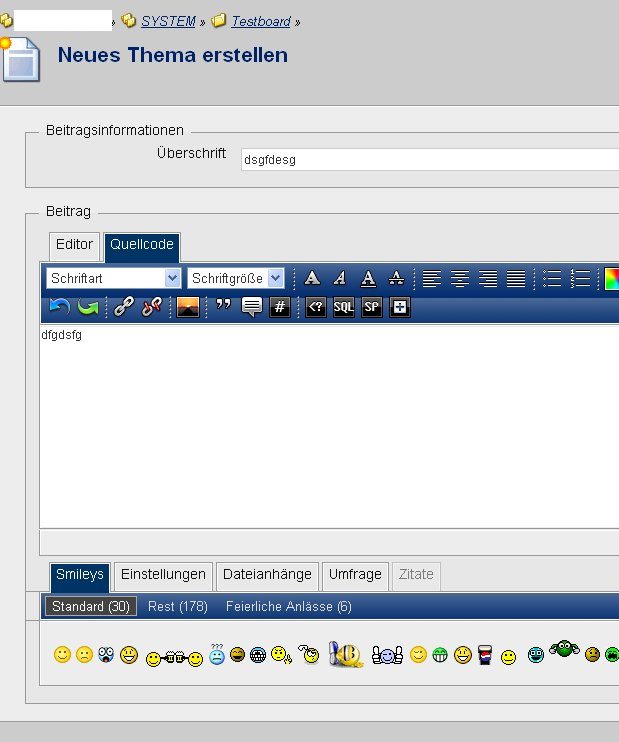Screen dimensions: 619x742
Task: Insert a numbered list
Action: coord(580,278)
